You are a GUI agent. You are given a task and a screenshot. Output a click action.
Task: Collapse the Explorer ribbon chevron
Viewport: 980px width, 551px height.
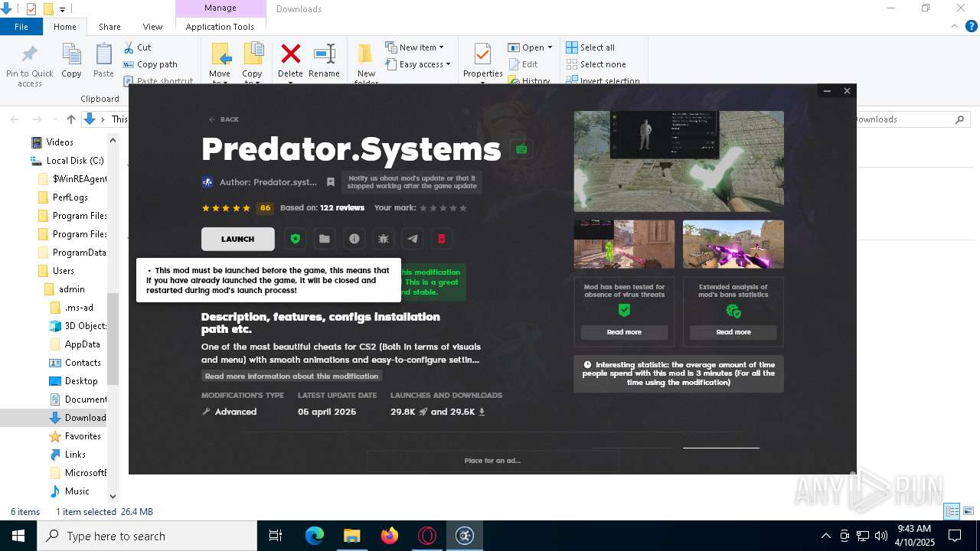coord(955,26)
